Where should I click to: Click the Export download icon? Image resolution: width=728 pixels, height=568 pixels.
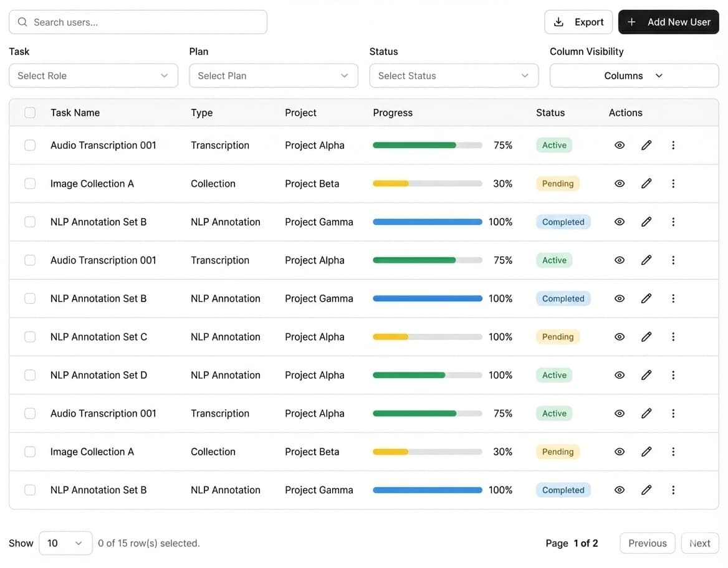point(559,21)
